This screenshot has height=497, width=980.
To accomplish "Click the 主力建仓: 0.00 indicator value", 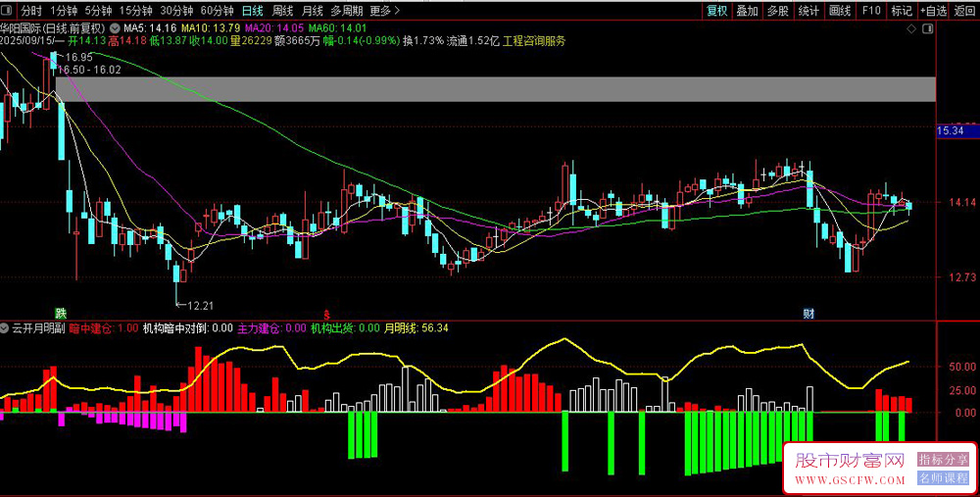I will pyautogui.click(x=271, y=328).
